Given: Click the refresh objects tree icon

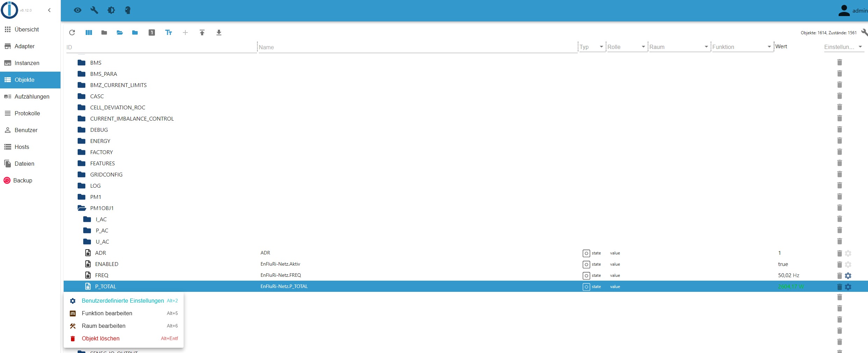Looking at the screenshot, I should tap(72, 33).
